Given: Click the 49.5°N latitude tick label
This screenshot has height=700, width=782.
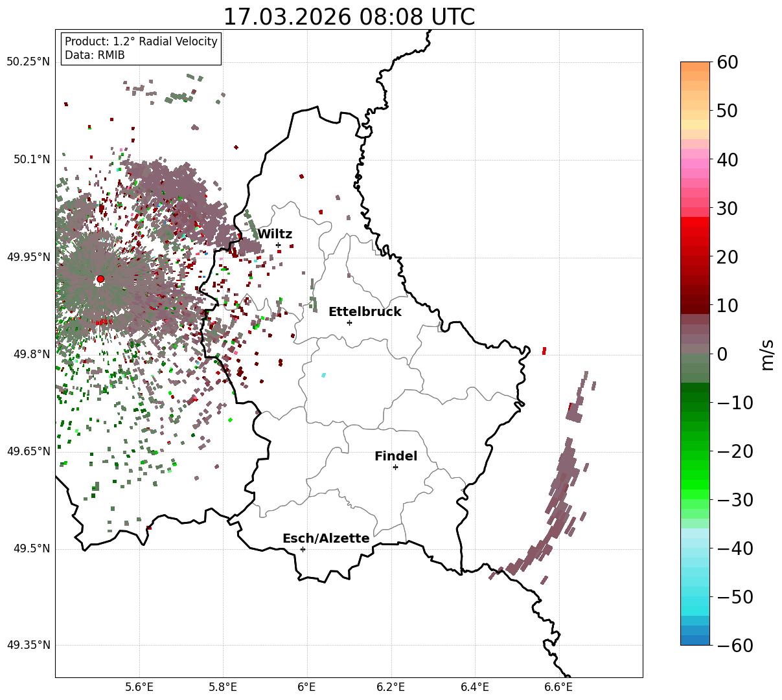Looking at the screenshot, I should (31, 548).
